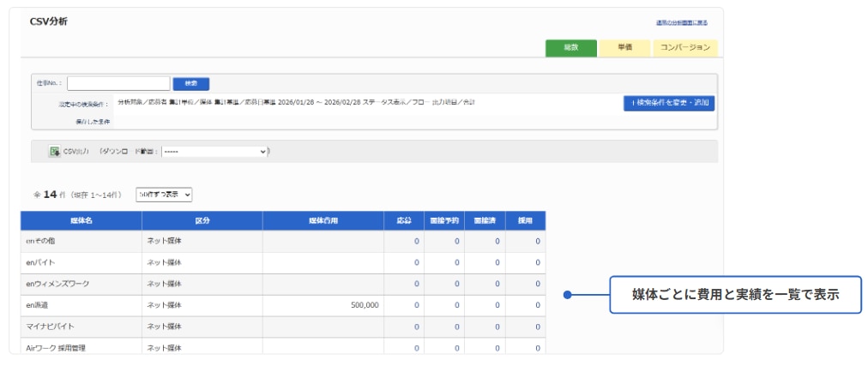
Task: Click the 面接済 column header
Action: [x=485, y=220]
